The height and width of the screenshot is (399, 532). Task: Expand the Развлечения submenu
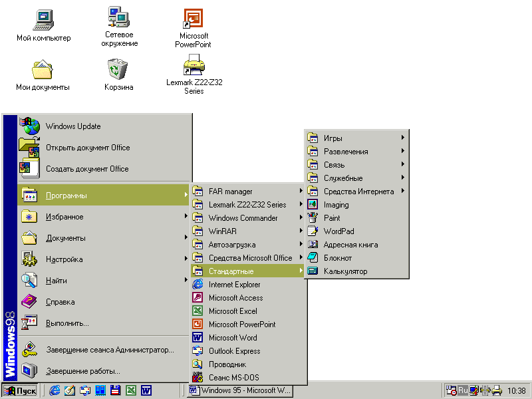pos(356,152)
